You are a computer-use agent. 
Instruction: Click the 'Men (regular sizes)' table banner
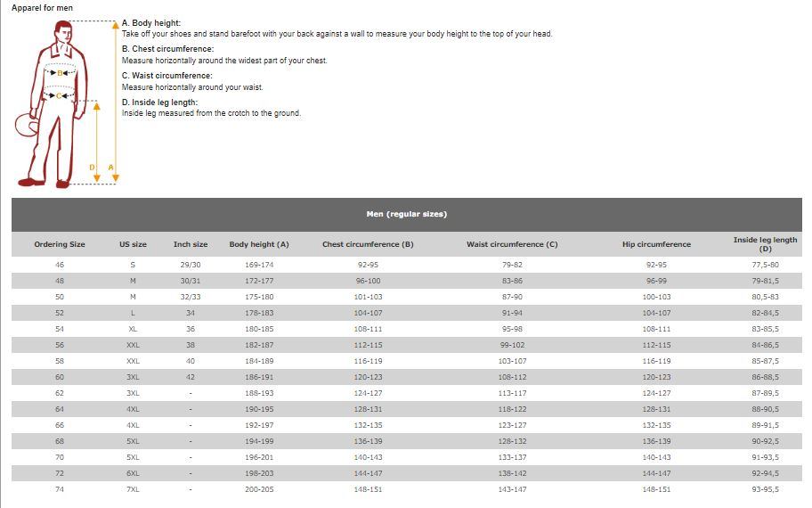406,214
